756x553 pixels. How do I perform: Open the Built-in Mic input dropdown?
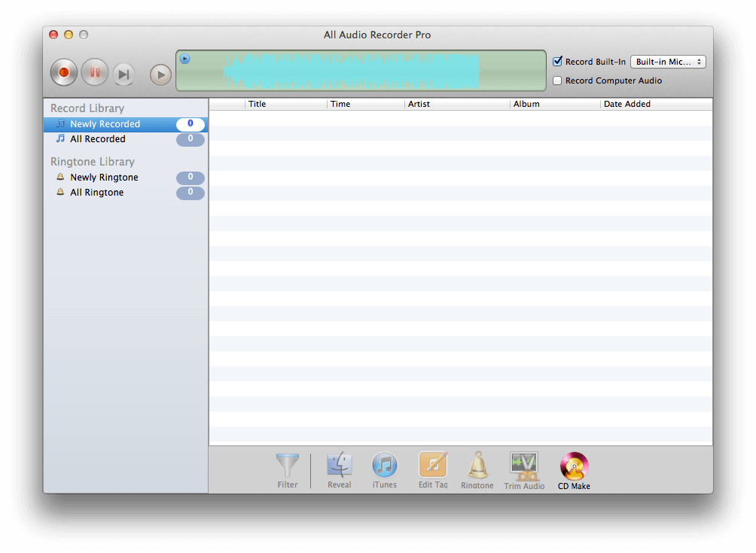[668, 62]
